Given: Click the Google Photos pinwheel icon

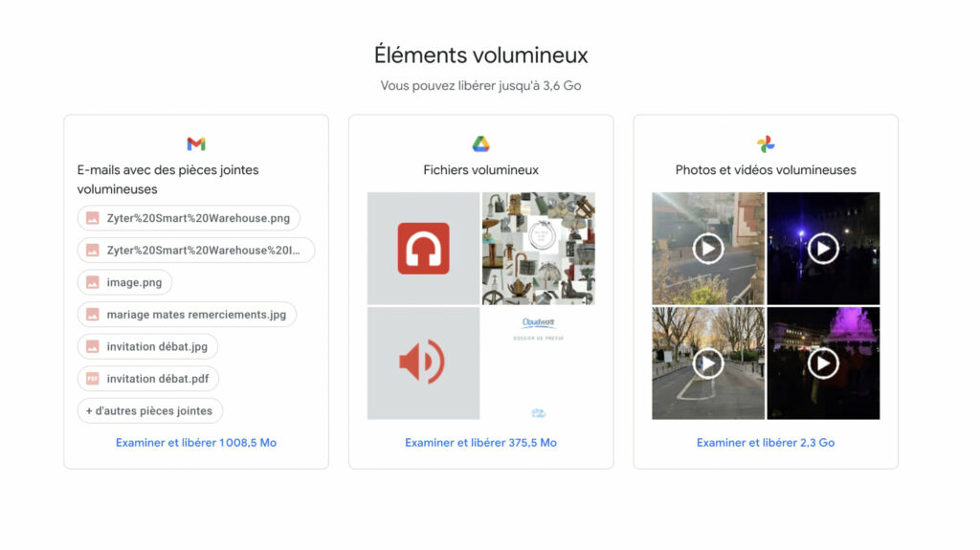Looking at the screenshot, I should pos(766,144).
